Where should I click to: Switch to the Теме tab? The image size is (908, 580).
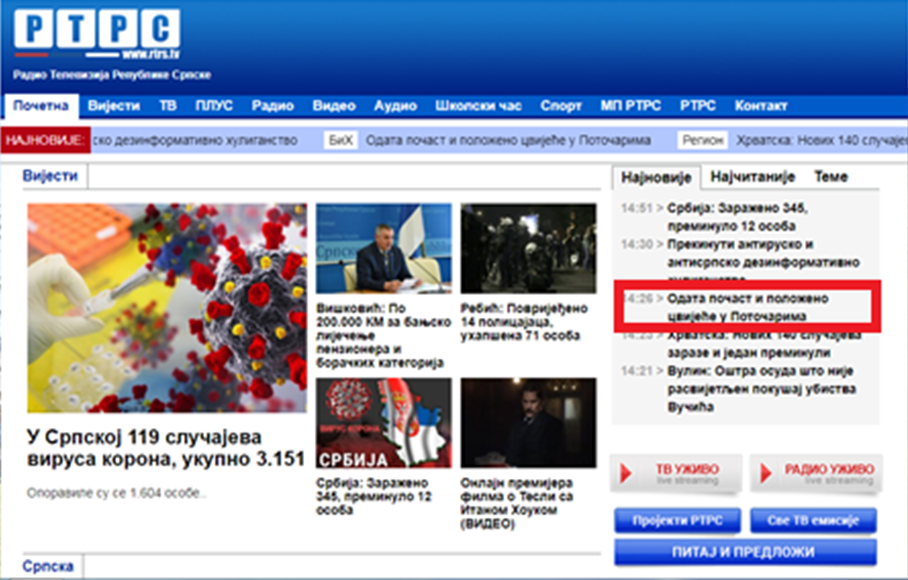[830, 177]
